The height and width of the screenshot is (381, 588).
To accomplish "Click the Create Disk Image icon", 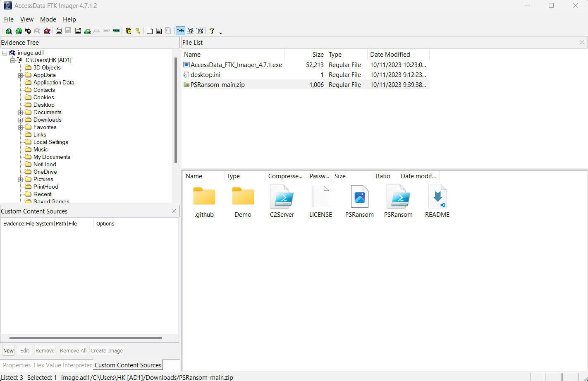I will click(x=59, y=31).
